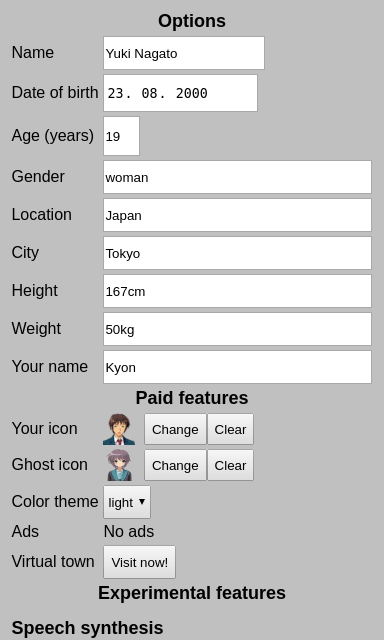Clear your icon image

click(x=230, y=429)
